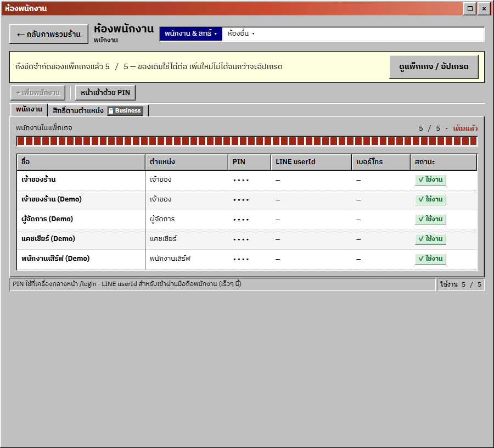
Task: Select the ผู้จัดการ (Demo) name cell
Action: [x=81, y=219]
